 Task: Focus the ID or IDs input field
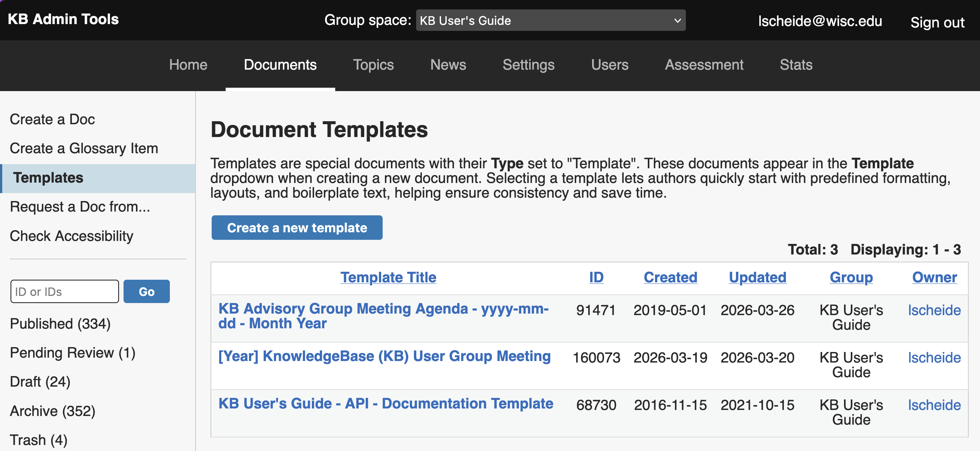(x=65, y=292)
